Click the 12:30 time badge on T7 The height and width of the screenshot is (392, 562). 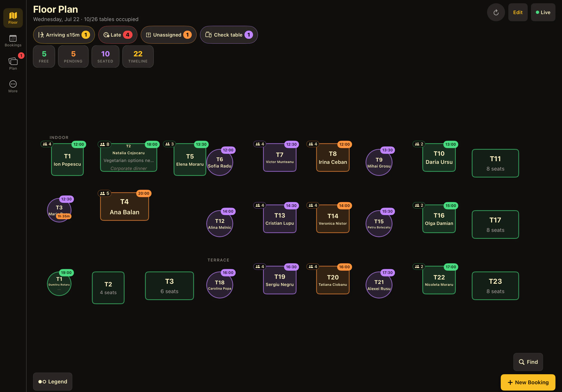(291, 144)
